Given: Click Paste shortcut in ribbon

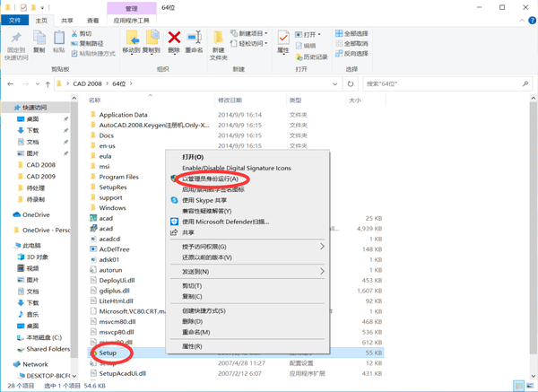Looking at the screenshot, I should [x=93, y=53].
